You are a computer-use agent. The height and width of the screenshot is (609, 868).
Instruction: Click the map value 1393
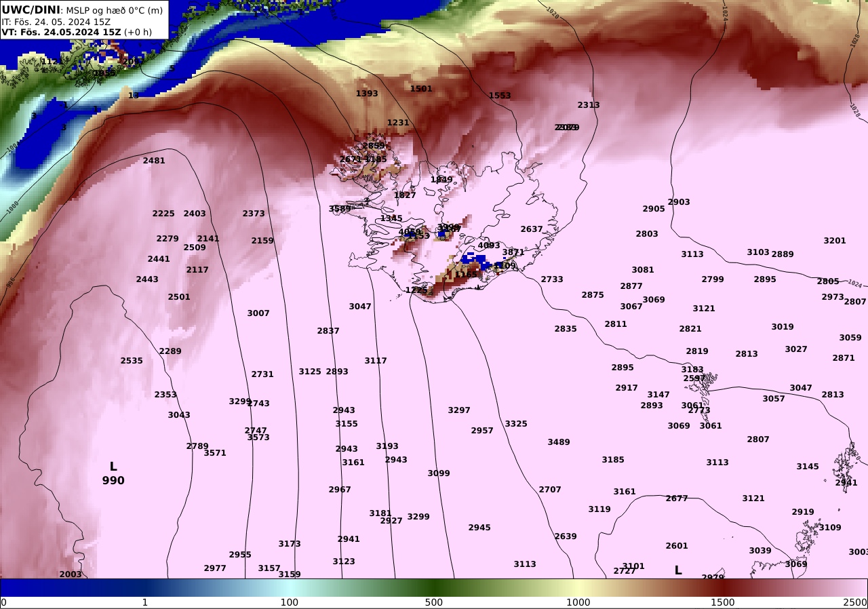coord(367,94)
